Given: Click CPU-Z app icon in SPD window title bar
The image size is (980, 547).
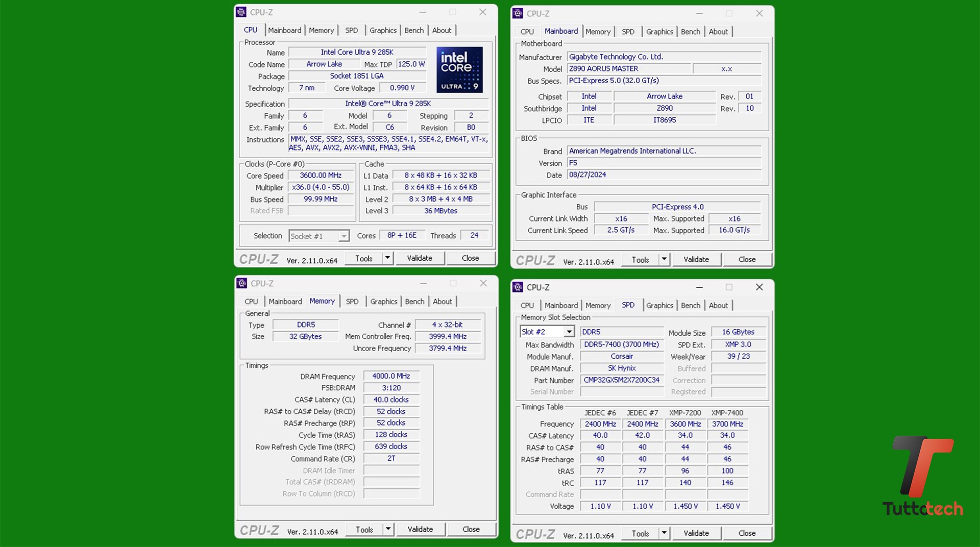Looking at the screenshot, I should [x=518, y=287].
